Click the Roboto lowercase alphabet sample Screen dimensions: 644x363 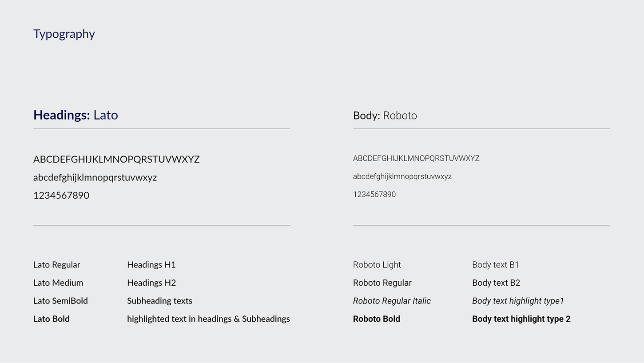pos(402,176)
